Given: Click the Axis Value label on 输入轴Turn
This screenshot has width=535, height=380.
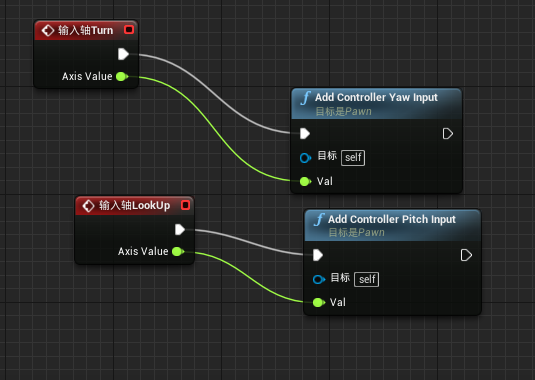Looking at the screenshot, I should tap(87, 76).
